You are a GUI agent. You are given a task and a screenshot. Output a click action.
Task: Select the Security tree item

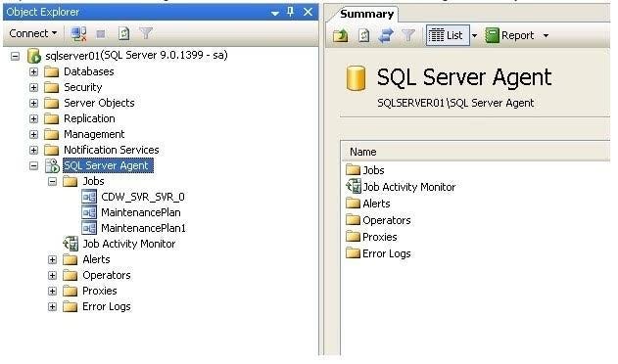83,87
